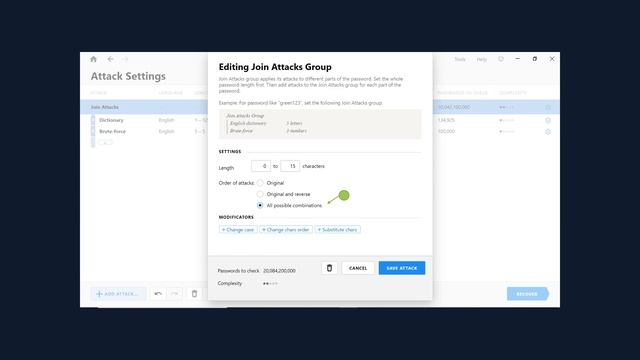Click the maximum length field showing 15
Screen dimensions: 640x360
290,166
